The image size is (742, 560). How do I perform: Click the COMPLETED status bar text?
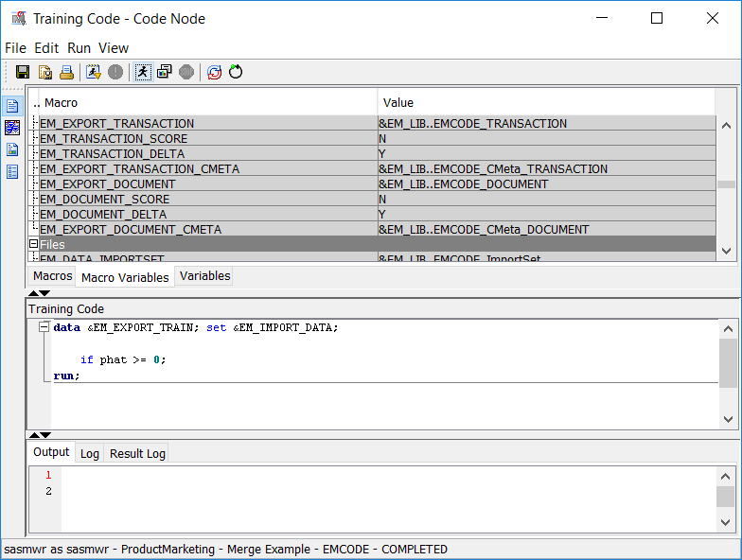click(x=415, y=549)
